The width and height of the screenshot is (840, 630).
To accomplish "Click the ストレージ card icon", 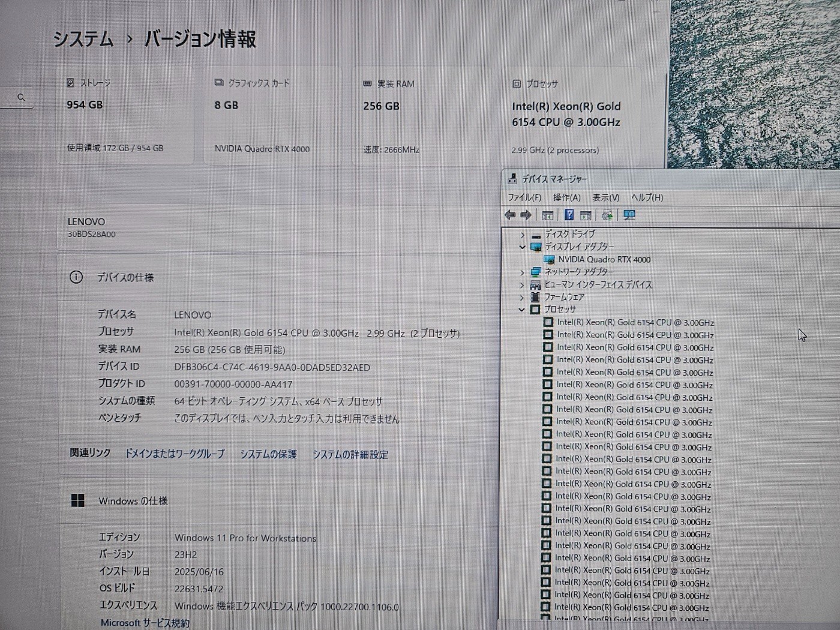I will [x=71, y=83].
